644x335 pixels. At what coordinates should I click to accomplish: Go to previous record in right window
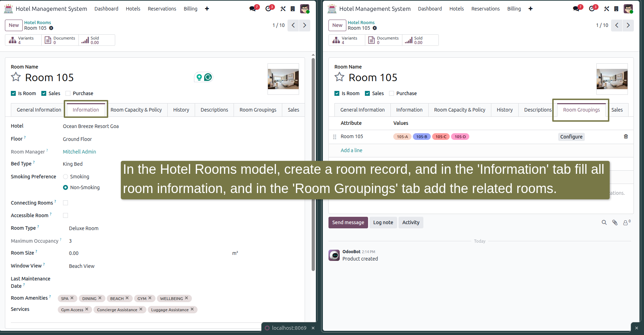(x=617, y=25)
